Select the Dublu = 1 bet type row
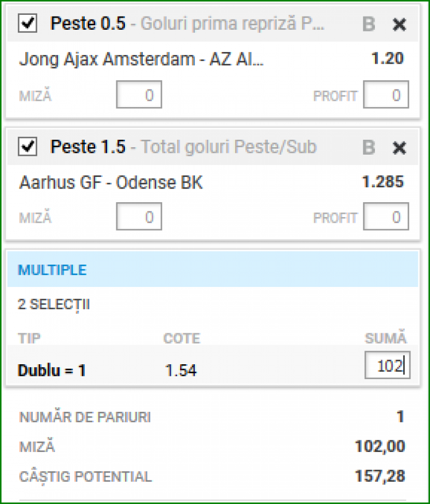The width and height of the screenshot is (430, 504). 52,371
